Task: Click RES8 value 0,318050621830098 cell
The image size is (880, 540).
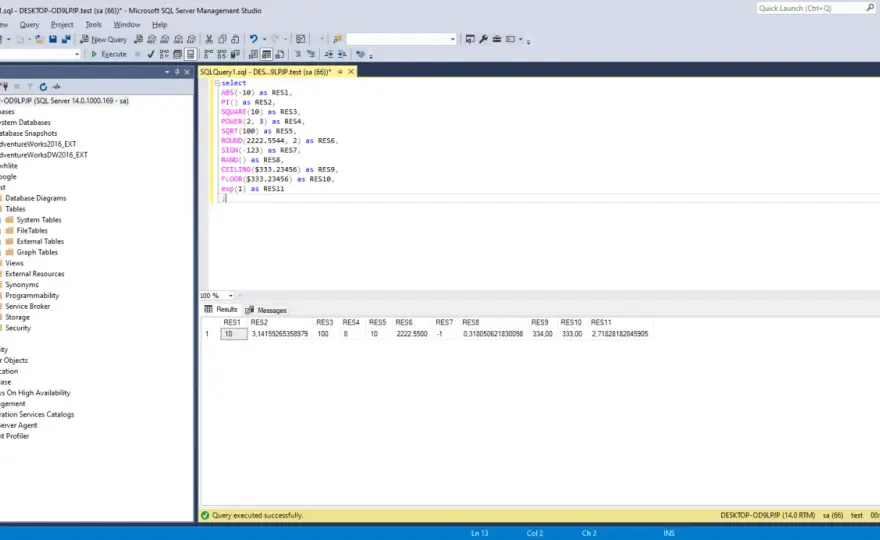Action: (x=493, y=333)
